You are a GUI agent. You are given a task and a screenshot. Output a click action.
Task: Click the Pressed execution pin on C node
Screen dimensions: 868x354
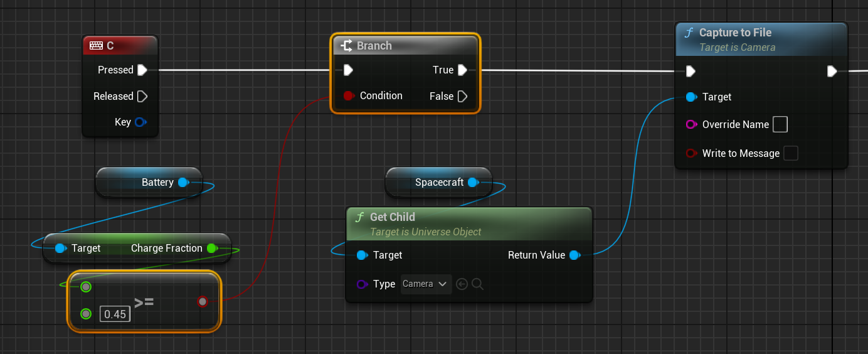tap(142, 70)
